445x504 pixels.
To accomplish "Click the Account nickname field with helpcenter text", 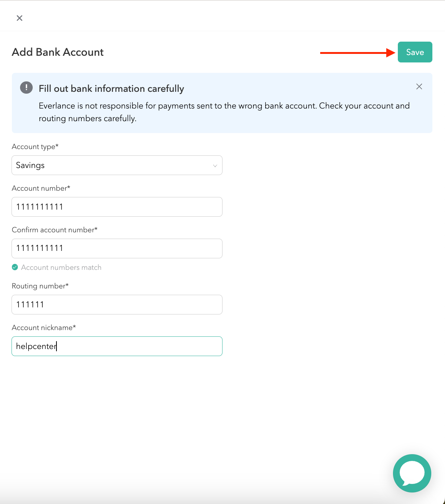I will [x=117, y=346].
